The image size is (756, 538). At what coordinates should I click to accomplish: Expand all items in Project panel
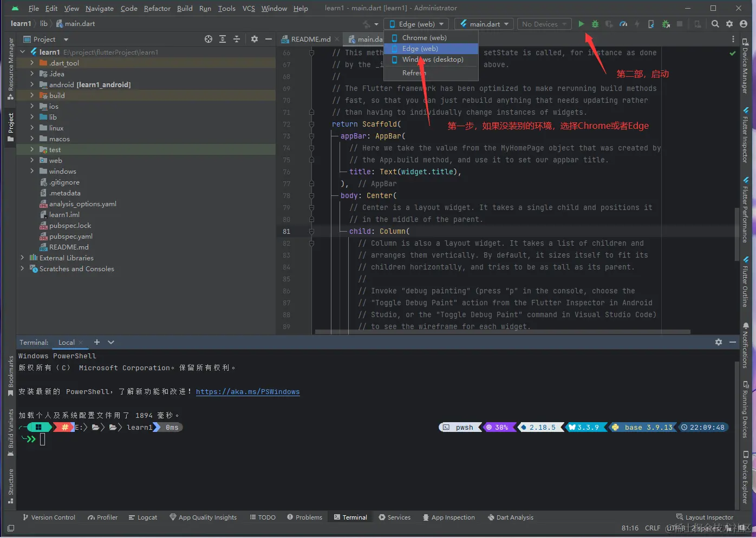pyautogui.click(x=223, y=39)
